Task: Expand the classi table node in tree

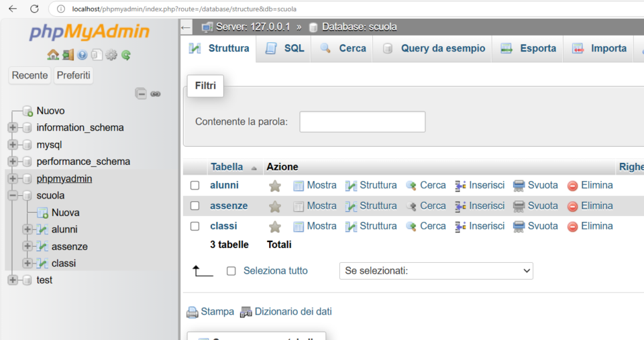Action: (28, 263)
